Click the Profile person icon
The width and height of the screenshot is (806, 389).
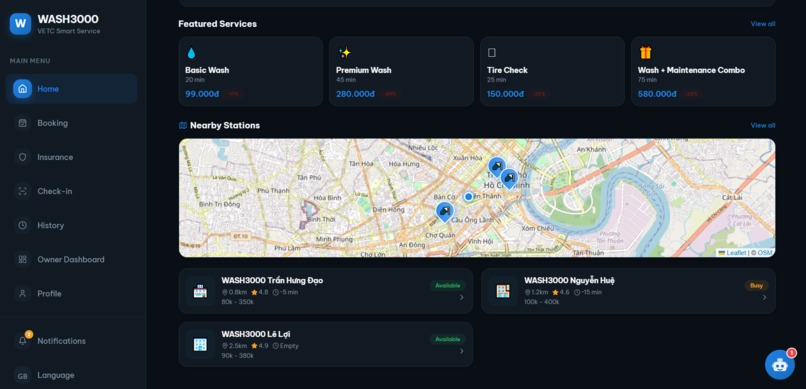(23, 293)
